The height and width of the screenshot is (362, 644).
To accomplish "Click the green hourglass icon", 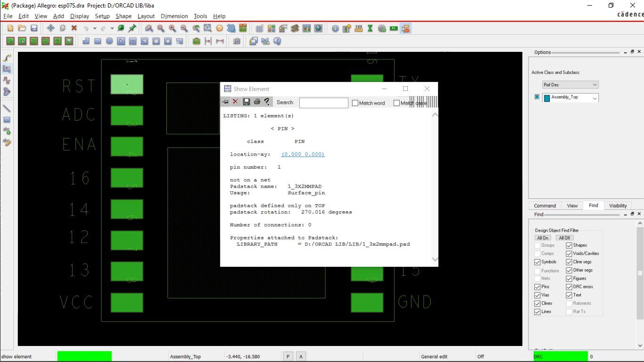I will point(370,28).
